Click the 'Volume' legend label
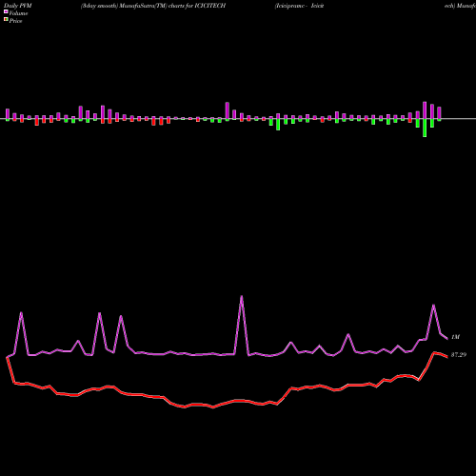 (18, 13)
